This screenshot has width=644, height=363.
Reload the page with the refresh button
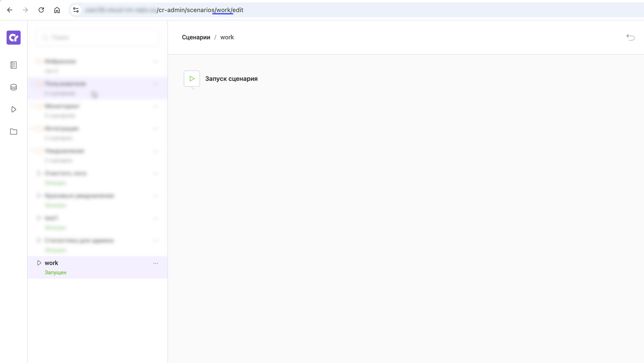(41, 10)
